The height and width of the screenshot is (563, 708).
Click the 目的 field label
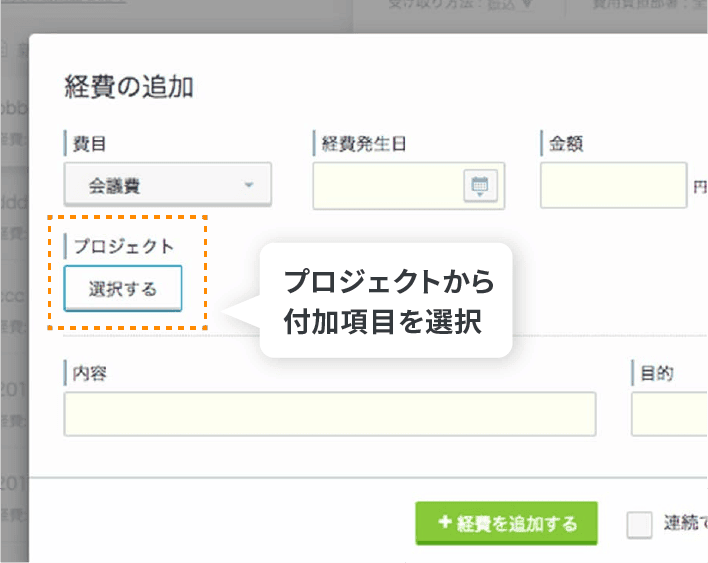click(x=656, y=373)
